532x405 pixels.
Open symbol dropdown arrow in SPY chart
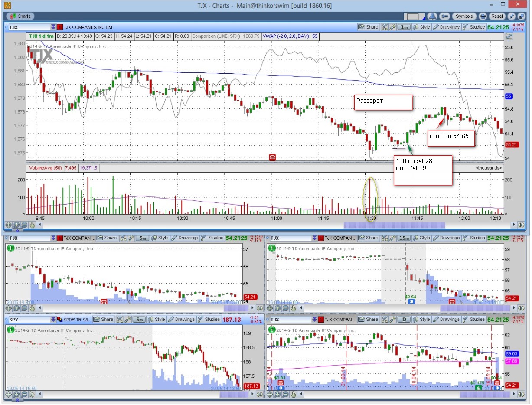(x=53, y=320)
